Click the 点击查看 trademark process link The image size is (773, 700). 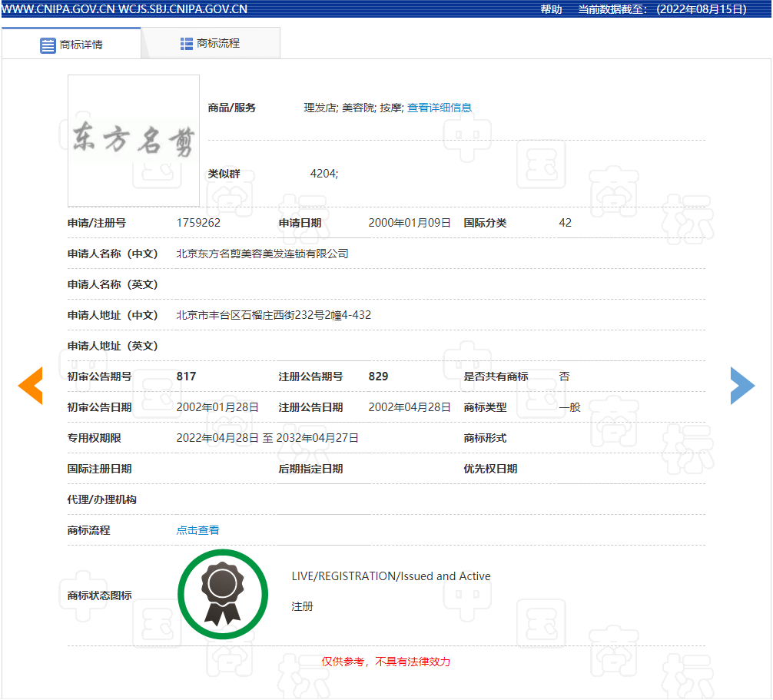pyautogui.click(x=198, y=530)
